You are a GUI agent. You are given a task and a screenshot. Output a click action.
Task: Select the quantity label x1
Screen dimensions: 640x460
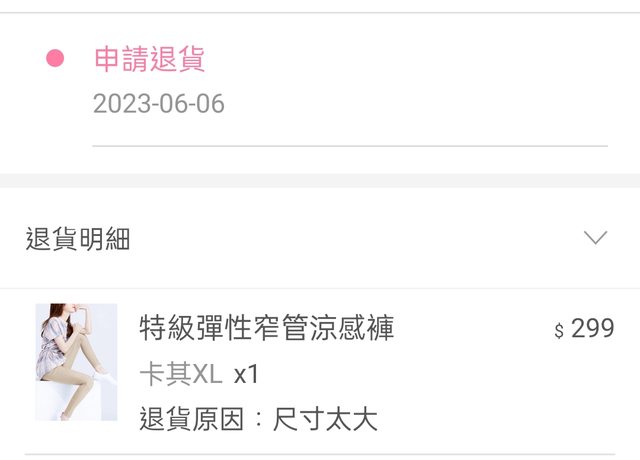246,374
